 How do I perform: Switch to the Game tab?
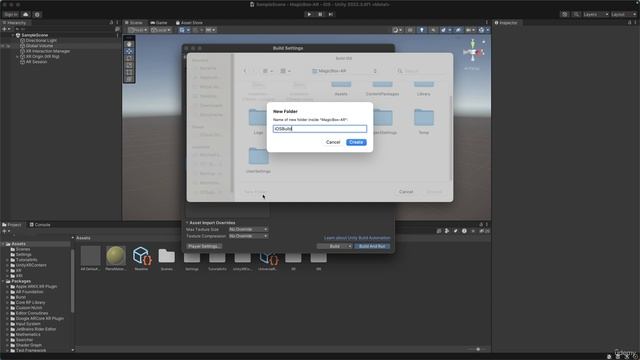click(159, 23)
